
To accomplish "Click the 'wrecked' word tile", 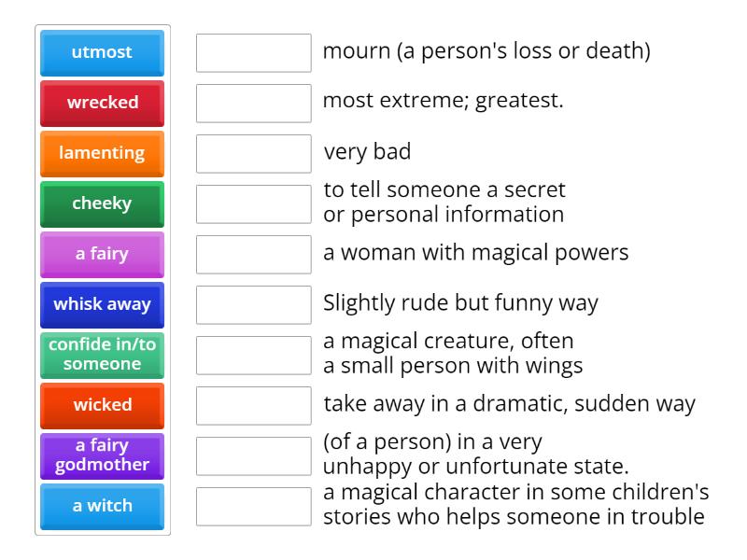I will click(102, 104).
